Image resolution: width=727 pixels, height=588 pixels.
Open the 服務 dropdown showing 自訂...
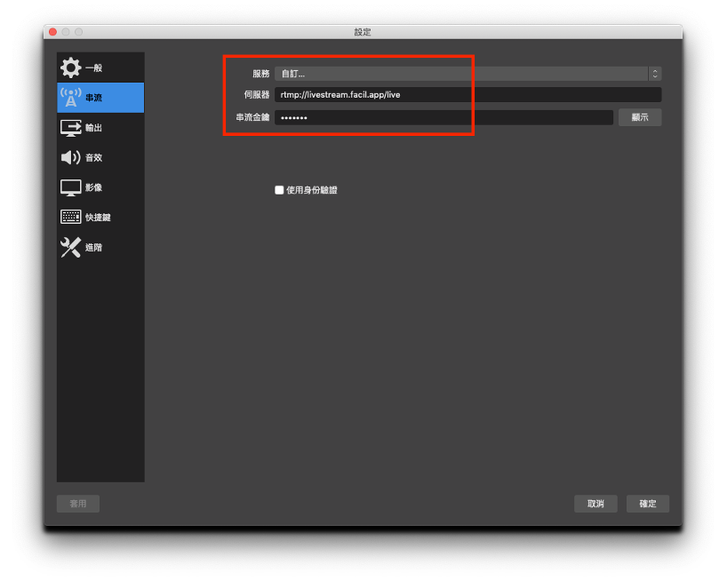click(x=460, y=74)
